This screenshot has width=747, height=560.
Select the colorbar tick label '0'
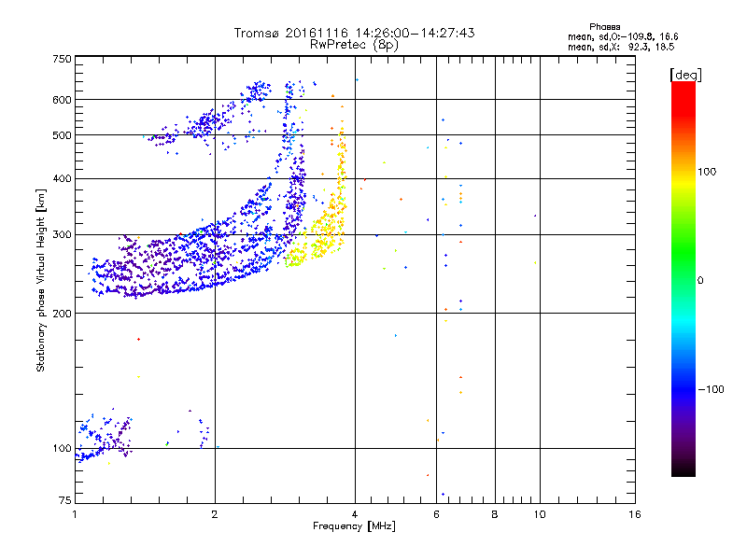tap(700, 281)
